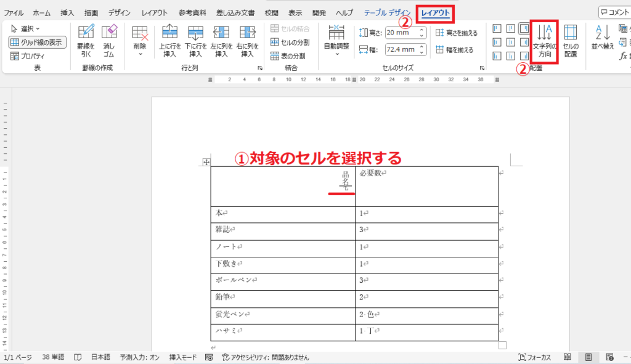Open the 挿入 tab
This screenshot has height=364, width=631.
(67, 13)
